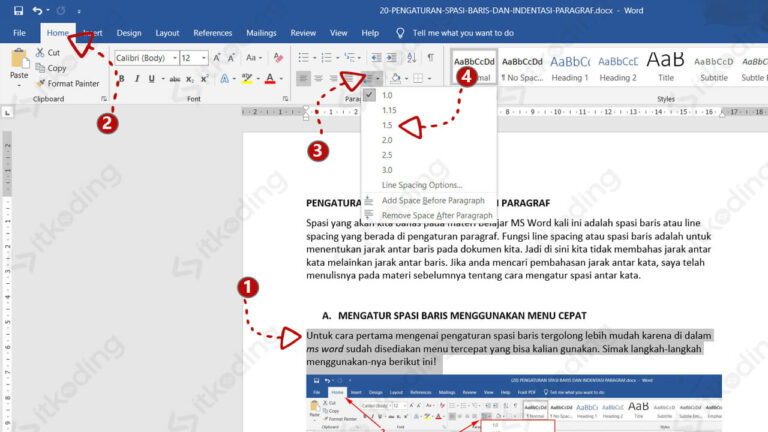Screen dimensions: 768x432
Task: Open the multilevel list menu
Action: [x=352, y=58]
